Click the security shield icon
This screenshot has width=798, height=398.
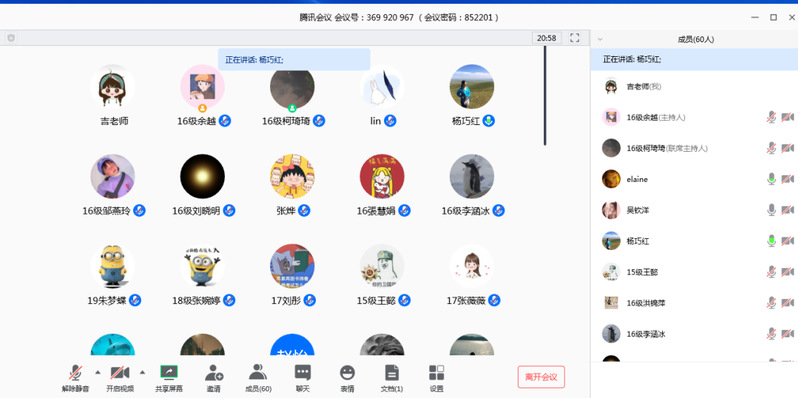(11, 38)
